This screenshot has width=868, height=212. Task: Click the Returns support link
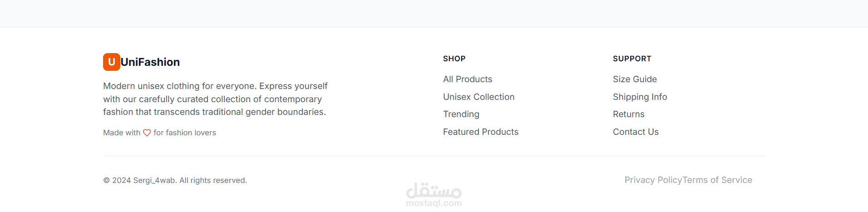(628, 114)
